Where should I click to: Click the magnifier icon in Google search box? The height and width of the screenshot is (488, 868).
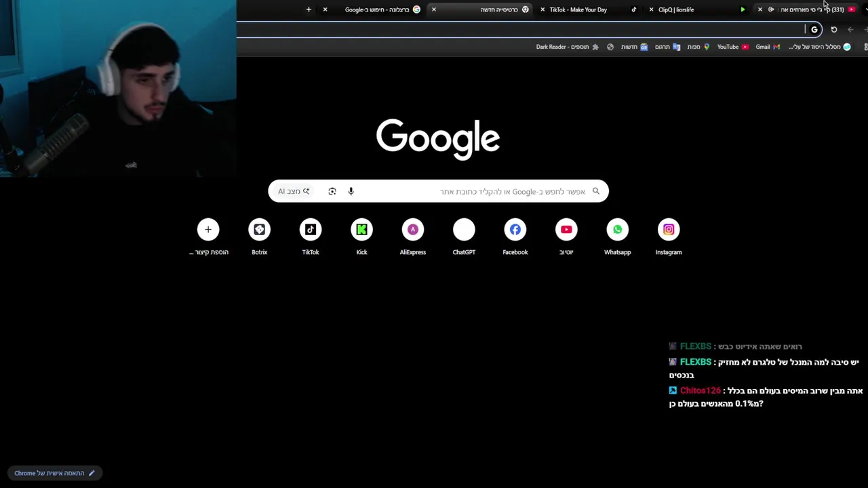[596, 191]
